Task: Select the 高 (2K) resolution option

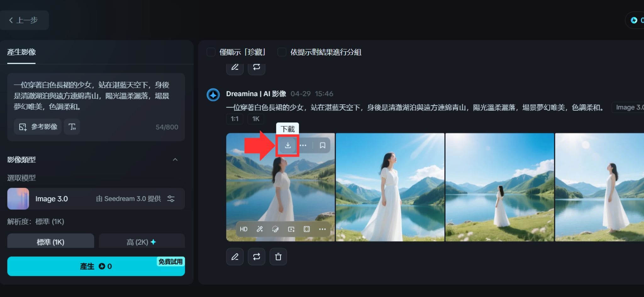Action: coord(142,242)
